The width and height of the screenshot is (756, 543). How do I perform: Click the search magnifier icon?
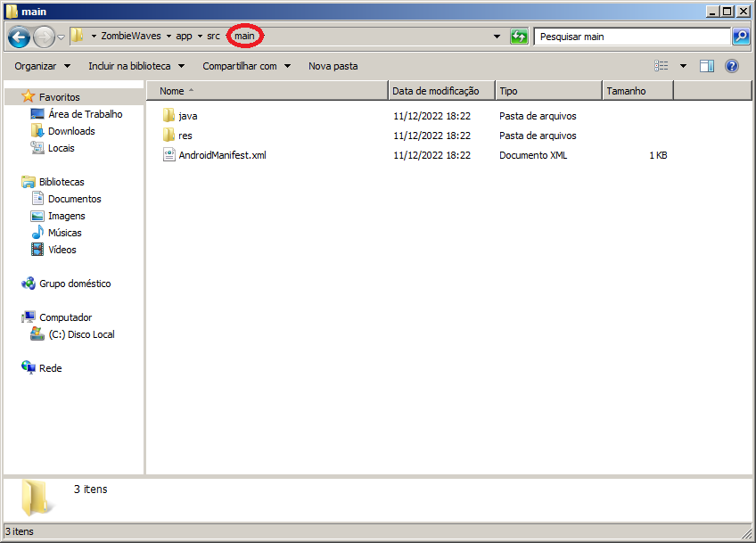click(x=741, y=37)
